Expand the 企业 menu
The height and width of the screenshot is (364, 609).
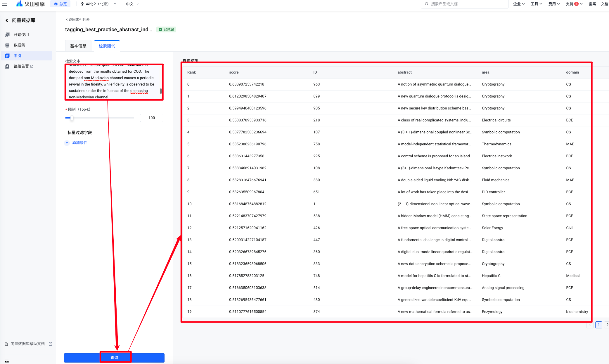click(519, 4)
